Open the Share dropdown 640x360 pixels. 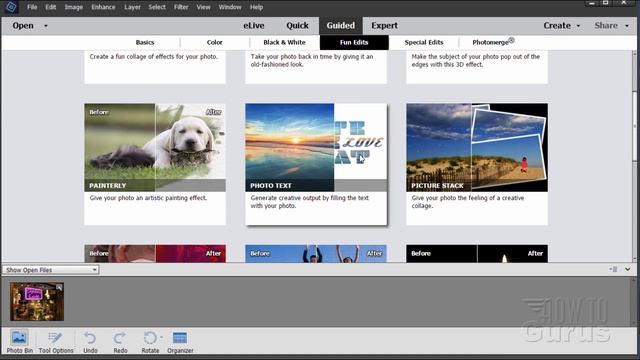click(611, 25)
